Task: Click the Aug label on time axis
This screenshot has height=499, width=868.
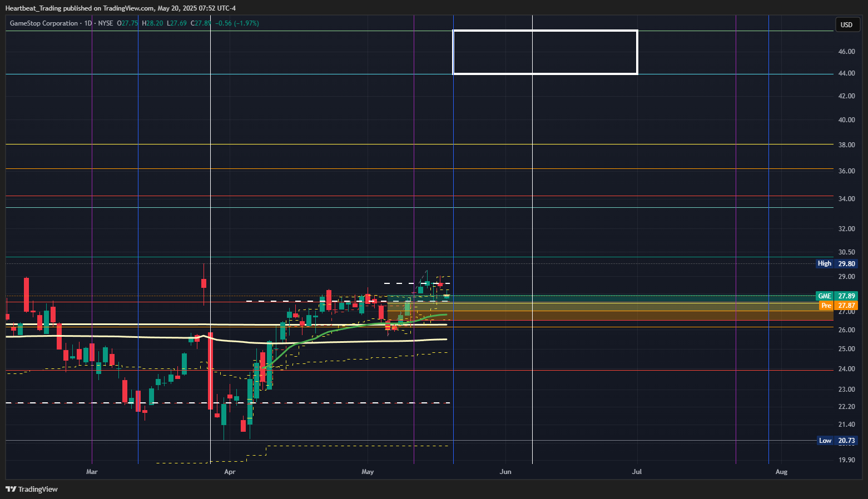Action: point(781,472)
